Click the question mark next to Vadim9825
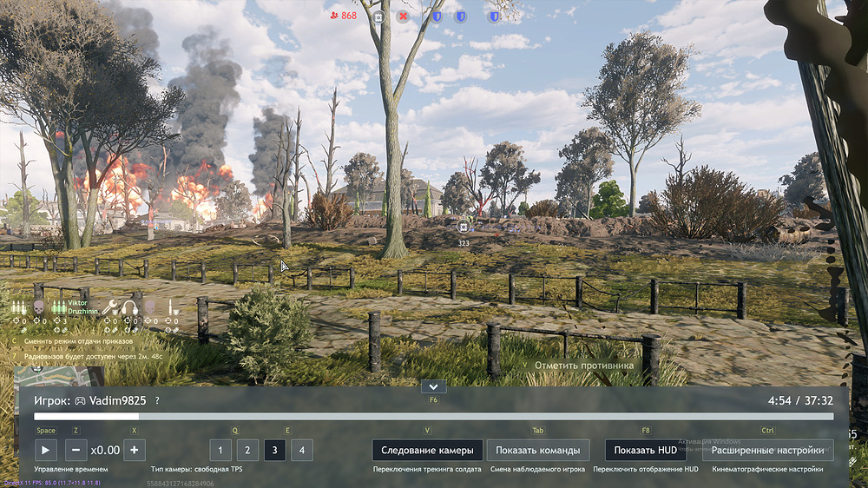The height and width of the screenshot is (488, 868). click(x=157, y=401)
